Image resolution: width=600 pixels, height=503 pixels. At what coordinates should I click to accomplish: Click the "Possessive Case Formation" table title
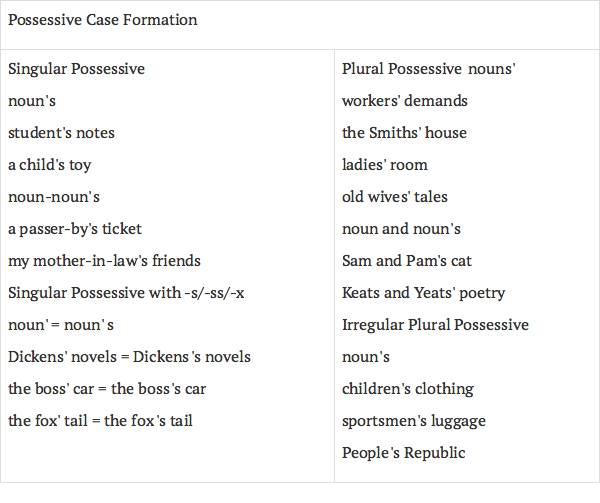(x=102, y=20)
